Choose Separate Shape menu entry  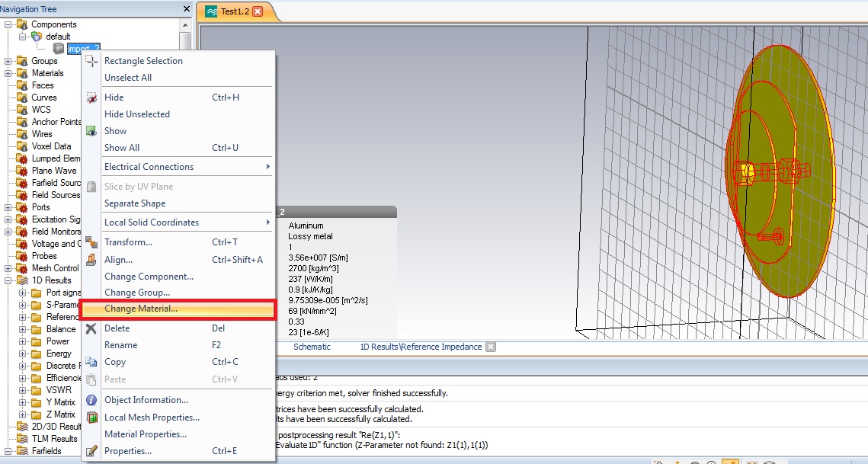coord(178,203)
